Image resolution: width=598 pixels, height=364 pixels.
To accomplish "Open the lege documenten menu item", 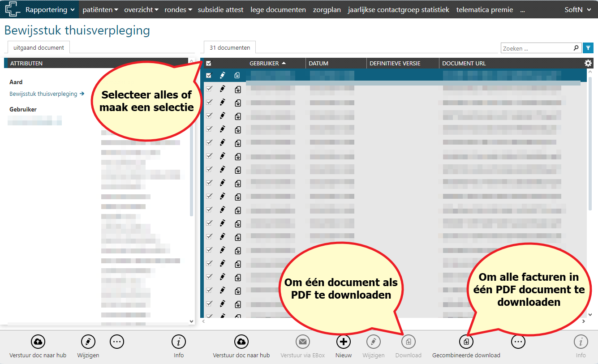I will click(278, 9).
